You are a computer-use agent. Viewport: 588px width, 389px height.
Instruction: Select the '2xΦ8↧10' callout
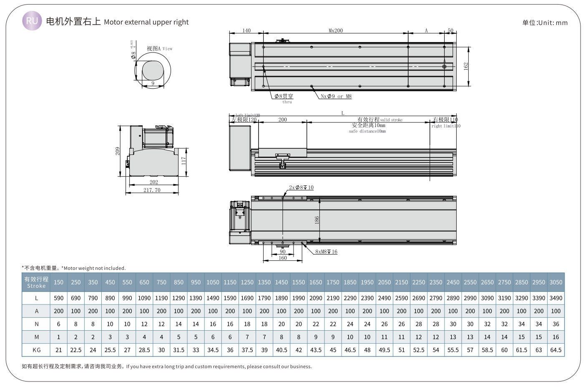pos(301,187)
